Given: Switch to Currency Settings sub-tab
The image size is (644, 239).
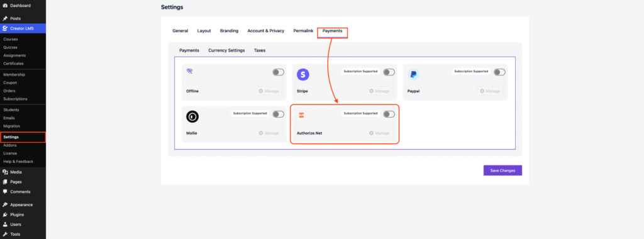Looking at the screenshot, I should click(226, 50).
